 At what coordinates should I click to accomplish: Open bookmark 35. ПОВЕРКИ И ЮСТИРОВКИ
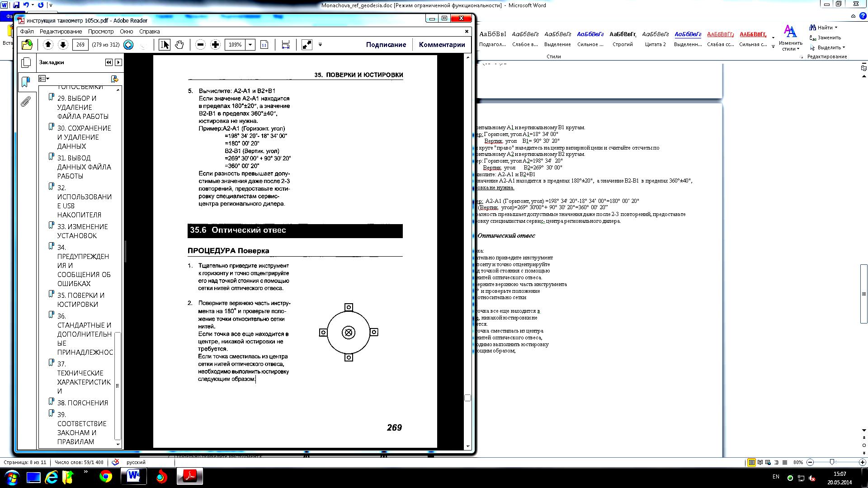tap(81, 300)
